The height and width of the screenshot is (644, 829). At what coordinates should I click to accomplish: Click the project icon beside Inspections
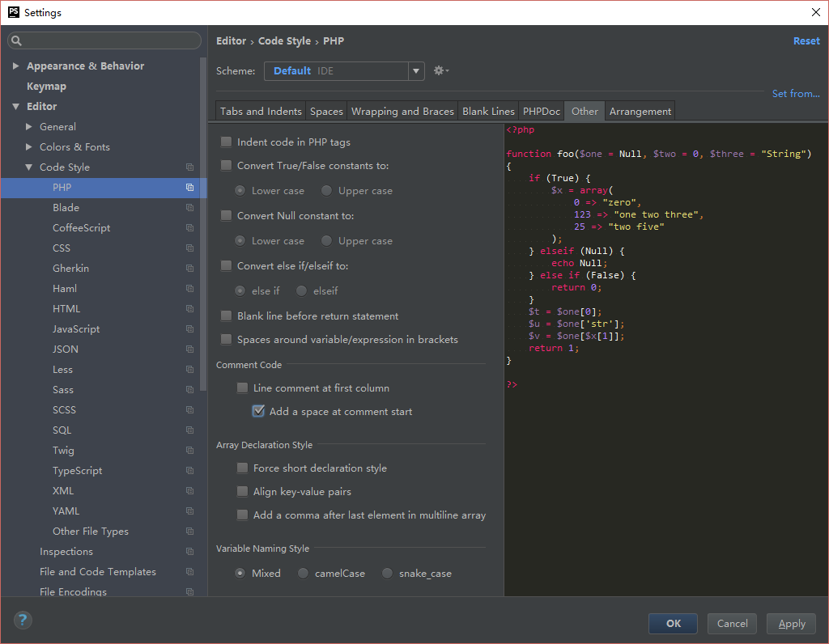(189, 552)
